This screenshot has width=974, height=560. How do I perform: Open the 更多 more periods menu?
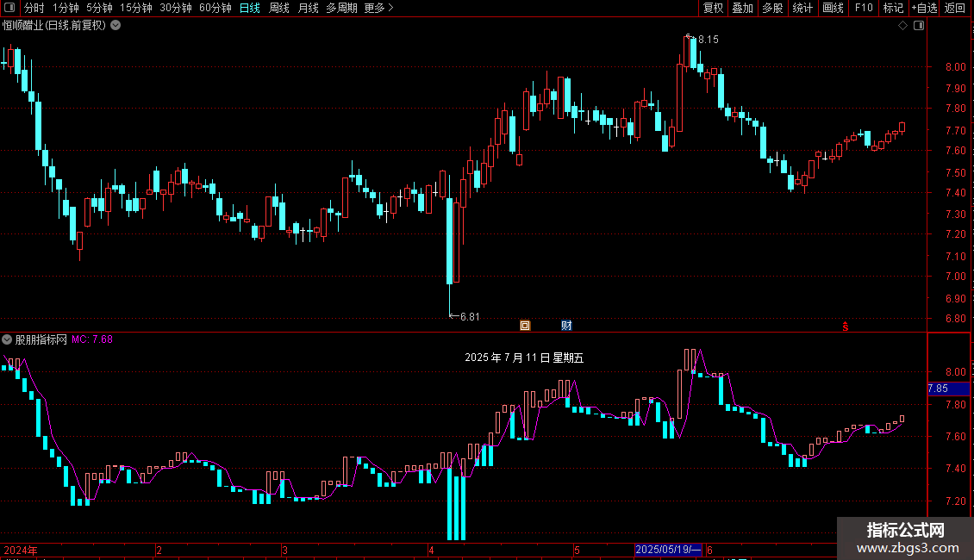coord(378,8)
